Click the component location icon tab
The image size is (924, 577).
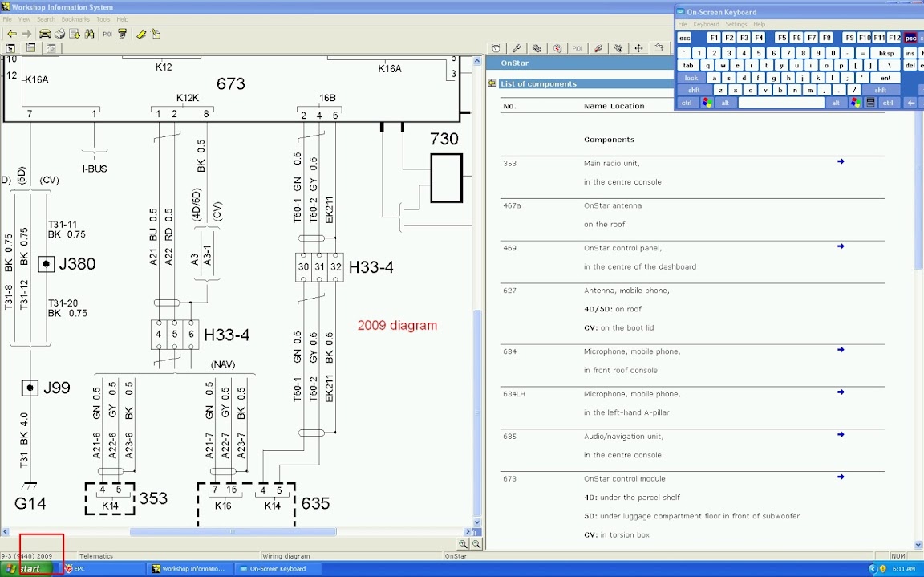point(659,48)
